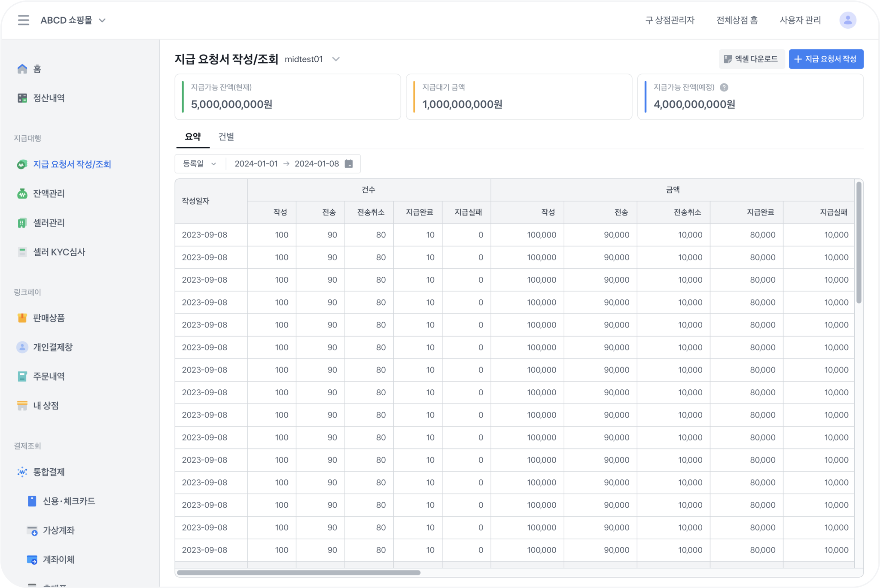Click the 사용자 관리 link
This screenshot has height=588, width=880.
pos(800,20)
